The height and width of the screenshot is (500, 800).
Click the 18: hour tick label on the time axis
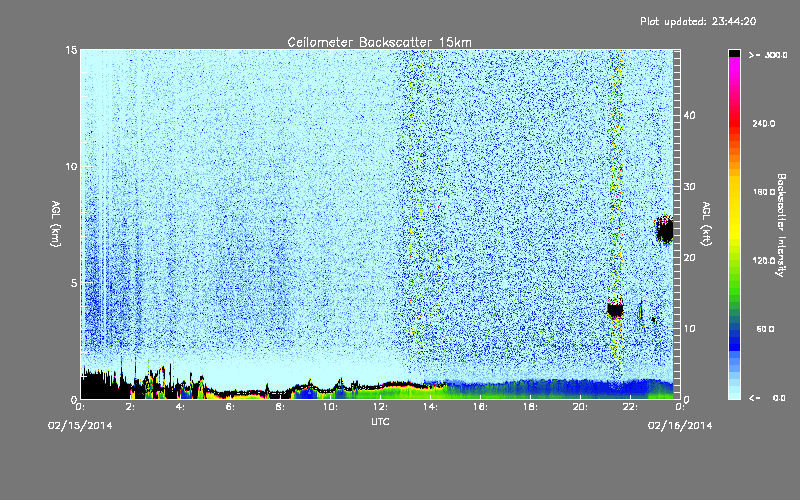pyautogui.click(x=530, y=407)
